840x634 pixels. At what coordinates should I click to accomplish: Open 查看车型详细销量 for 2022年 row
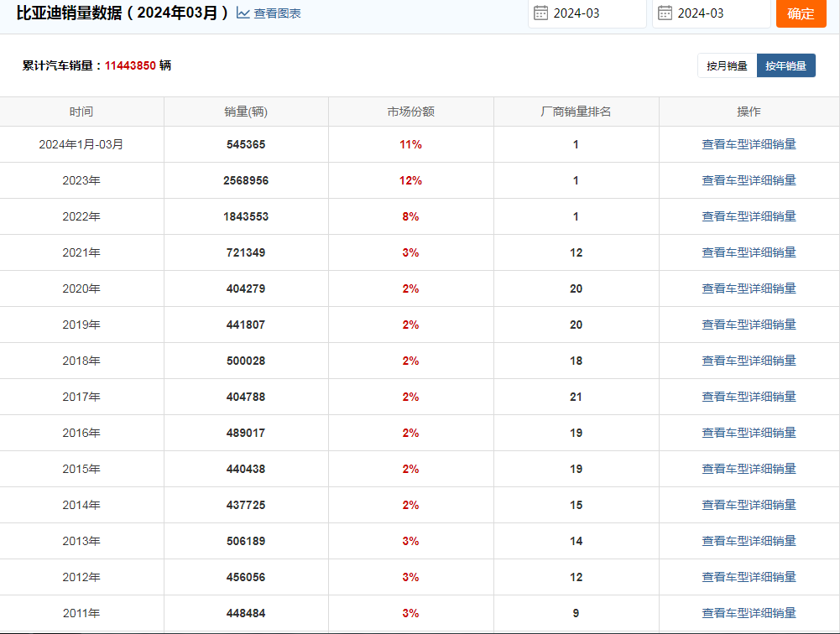coord(749,216)
